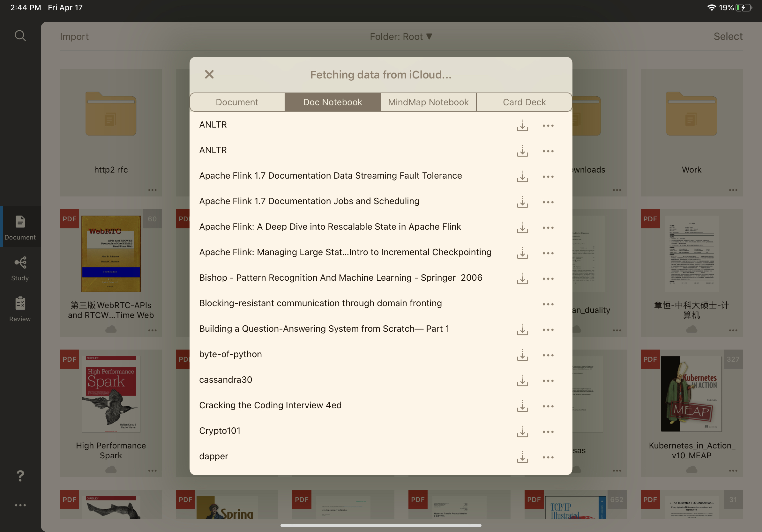Viewport: 762px width, 532px height.
Task: Select the cassandra30 notebook title
Action: tap(226, 380)
